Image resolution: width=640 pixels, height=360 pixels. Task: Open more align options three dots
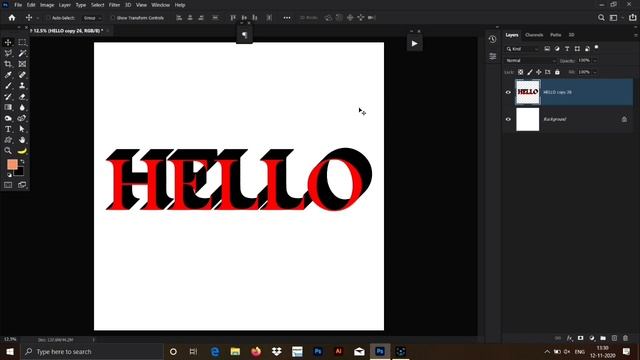tap(287, 18)
